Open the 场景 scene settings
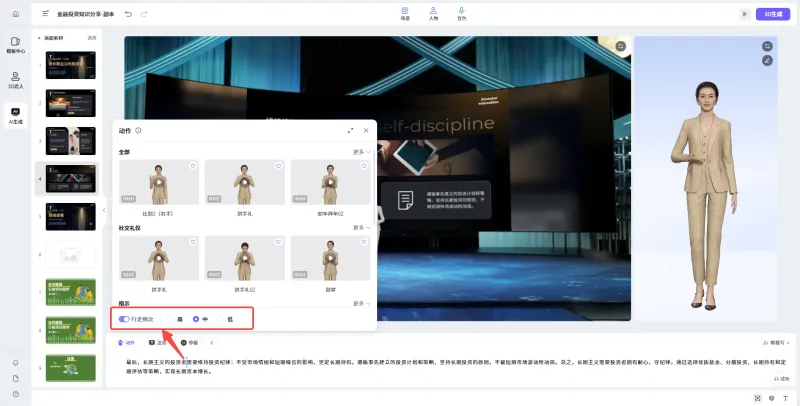Image resolution: width=800 pixels, height=406 pixels. (405, 14)
